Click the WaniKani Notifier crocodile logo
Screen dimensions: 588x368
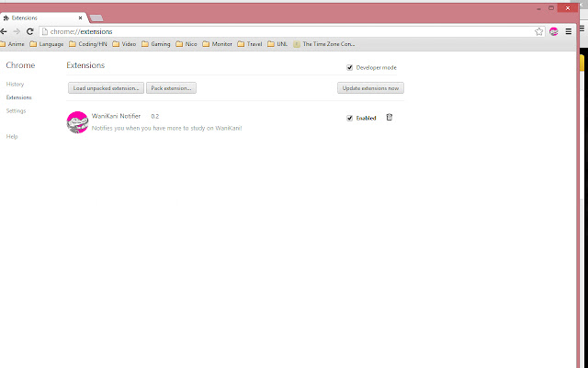pos(77,122)
